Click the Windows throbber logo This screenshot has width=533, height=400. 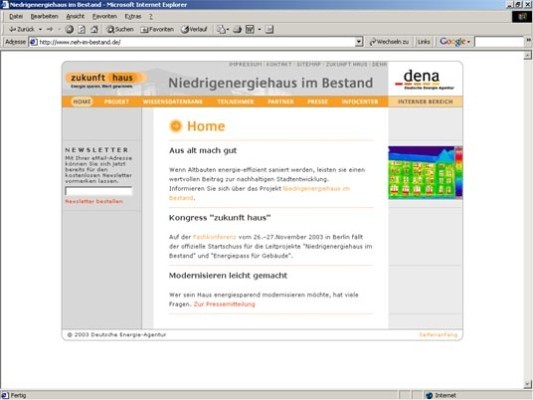(x=522, y=16)
